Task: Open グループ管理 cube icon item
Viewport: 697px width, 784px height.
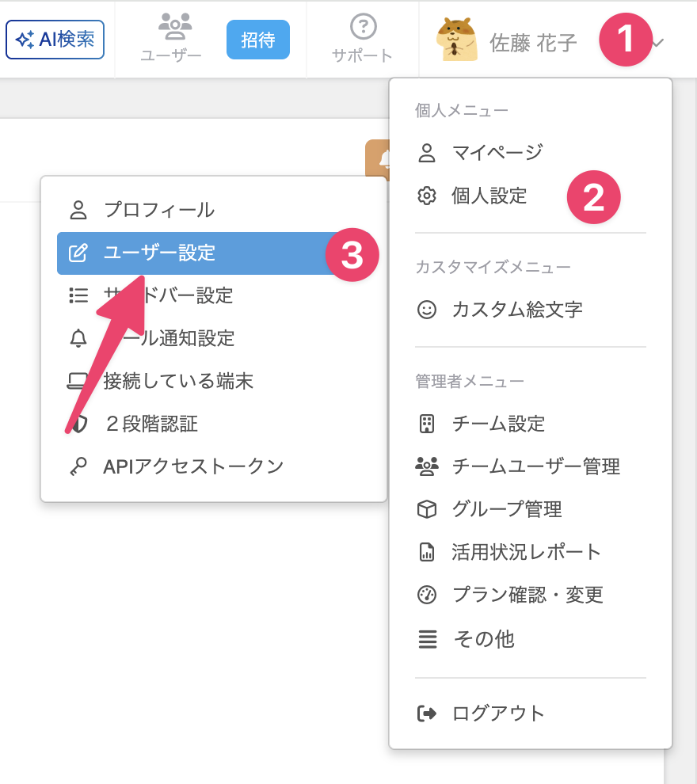Action: click(530, 509)
